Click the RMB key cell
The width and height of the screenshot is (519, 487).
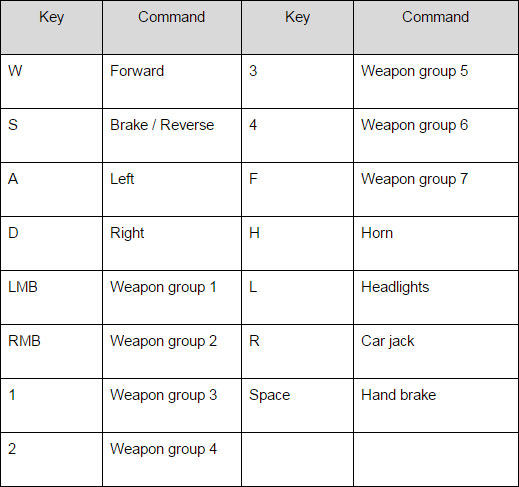[52, 351]
